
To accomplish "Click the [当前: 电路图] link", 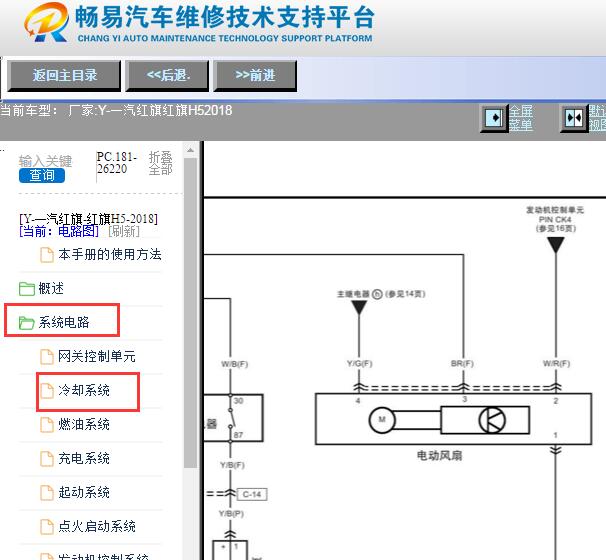I will tap(59, 231).
